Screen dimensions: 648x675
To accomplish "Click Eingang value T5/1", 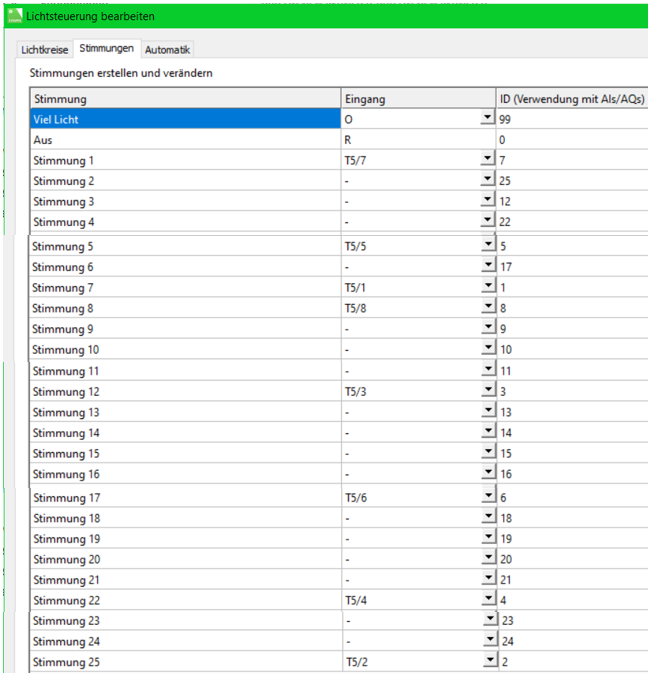I will [x=355, y=288].
